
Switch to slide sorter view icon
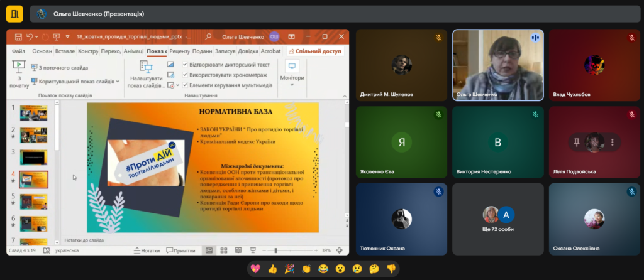click(x=223, y=250)
